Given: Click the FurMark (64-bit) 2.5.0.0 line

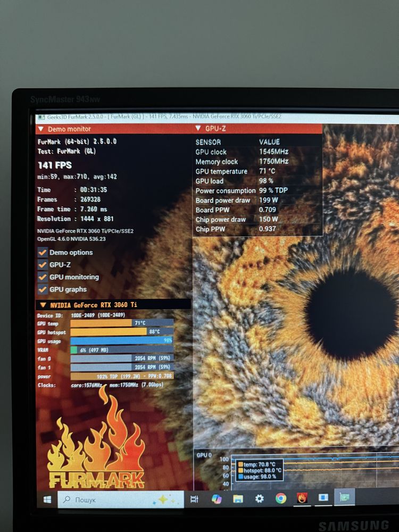Looking at the screenshot, I should pyautogui.click(x=77, y=142).
